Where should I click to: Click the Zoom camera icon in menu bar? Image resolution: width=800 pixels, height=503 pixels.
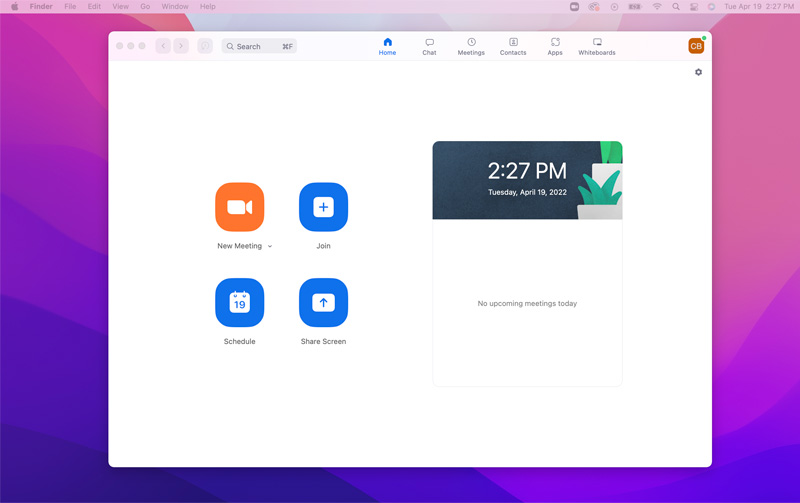tap(574, 7)
